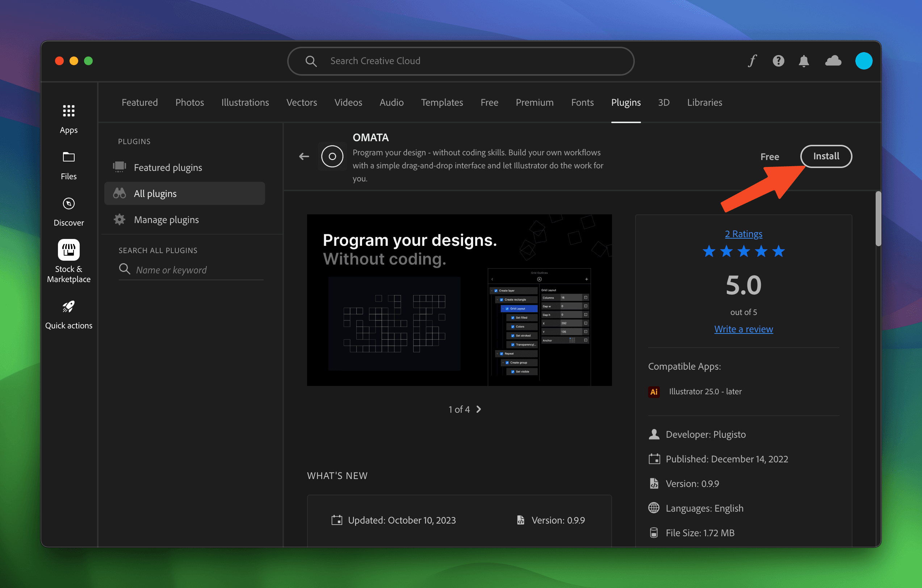This screenshot has width=922, height=588.
Task: Open Quick actions rocket icon
Action: [x=68, y=307]
